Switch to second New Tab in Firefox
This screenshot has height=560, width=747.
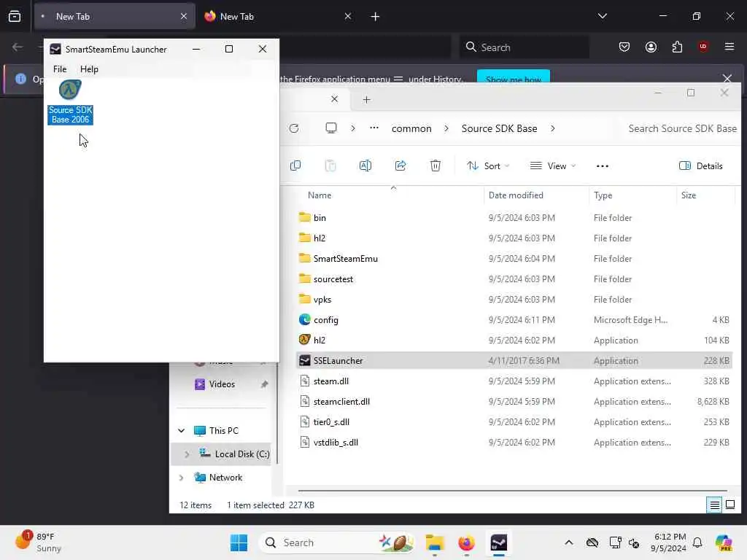(x=279, y=17)
